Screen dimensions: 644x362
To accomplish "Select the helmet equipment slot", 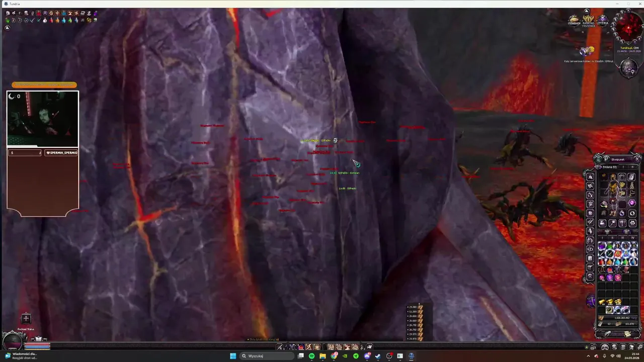I will point(613,176).
